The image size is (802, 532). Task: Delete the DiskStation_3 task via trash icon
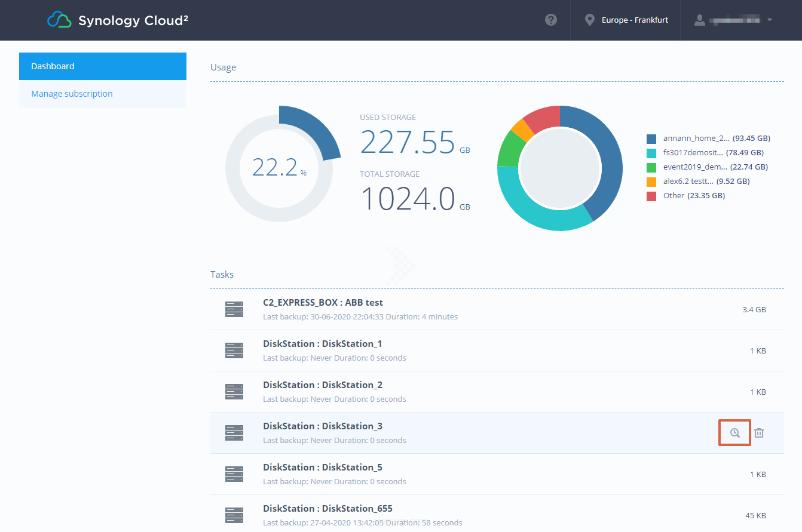(x=759, y=433)
